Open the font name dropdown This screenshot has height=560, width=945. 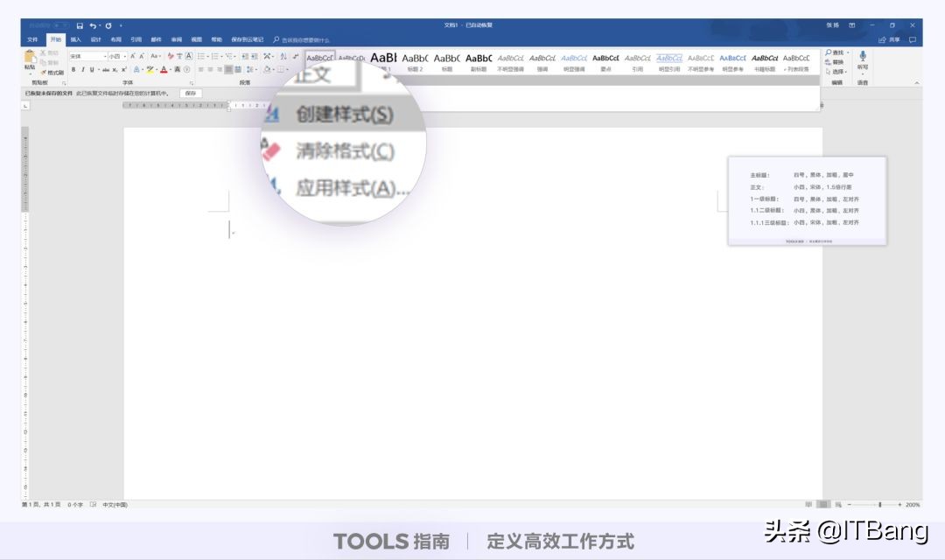[x=104, y=57]
